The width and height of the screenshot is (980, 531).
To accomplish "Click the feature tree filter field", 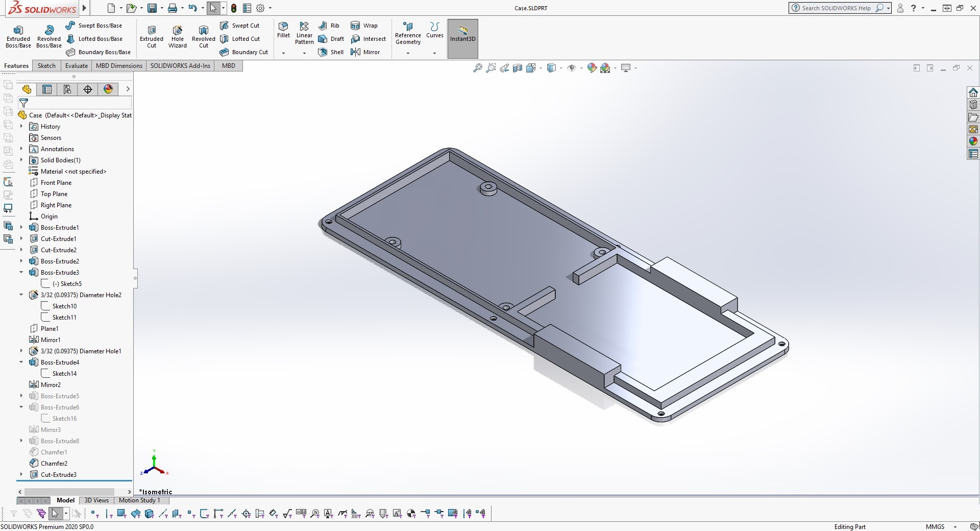I will tap(76, 103).
